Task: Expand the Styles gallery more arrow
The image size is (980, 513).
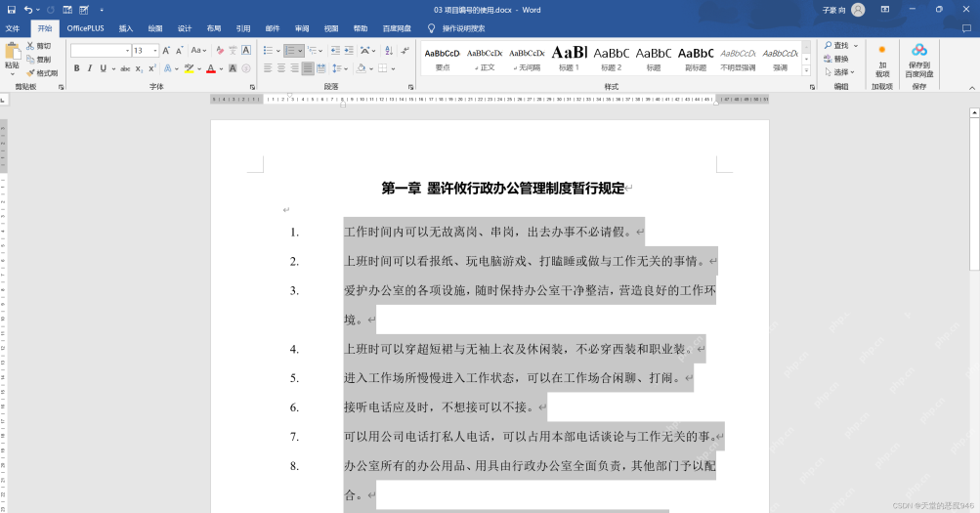Action: coord(807,70)
